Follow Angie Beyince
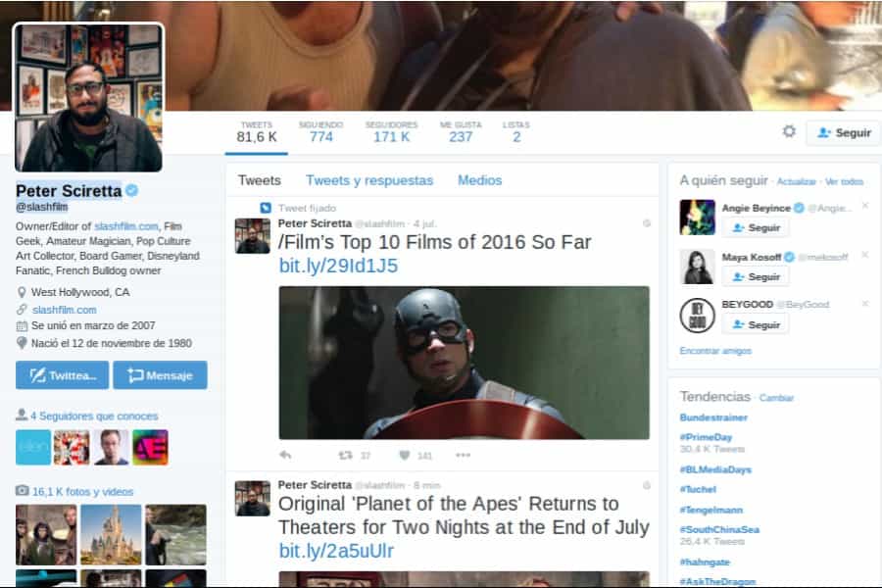882x588 pixels. [756, 227]
